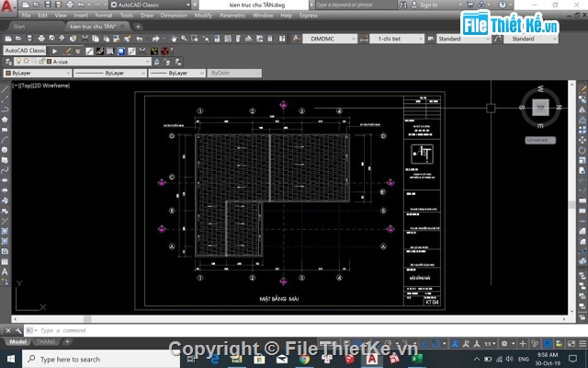Screen dimensions: 588x368
Task: Click the Copy clip icon in standard toolbar
Action: [96, 39]
